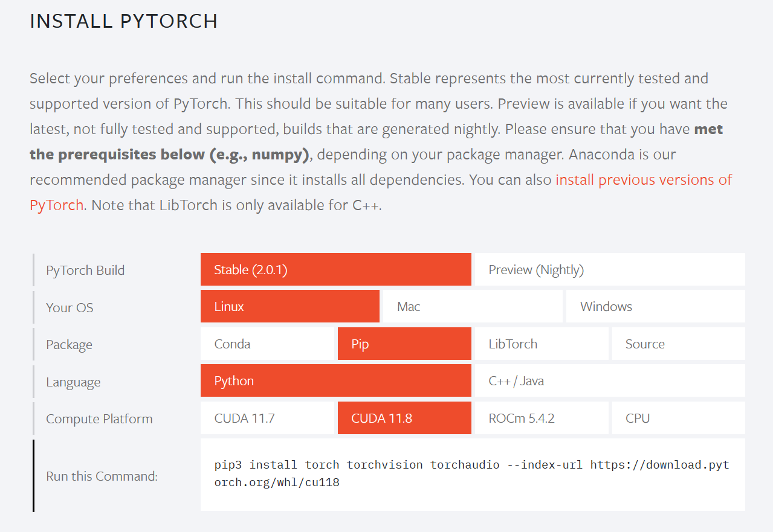Click the Compute Platform row label
Screen dimensions: 773x532
point(99,418)
